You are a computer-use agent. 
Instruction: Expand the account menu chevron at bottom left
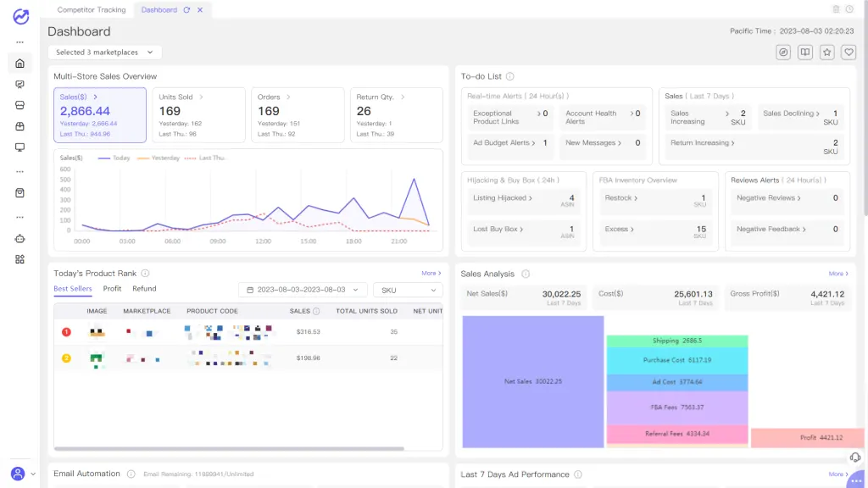(x=32, y=474)
